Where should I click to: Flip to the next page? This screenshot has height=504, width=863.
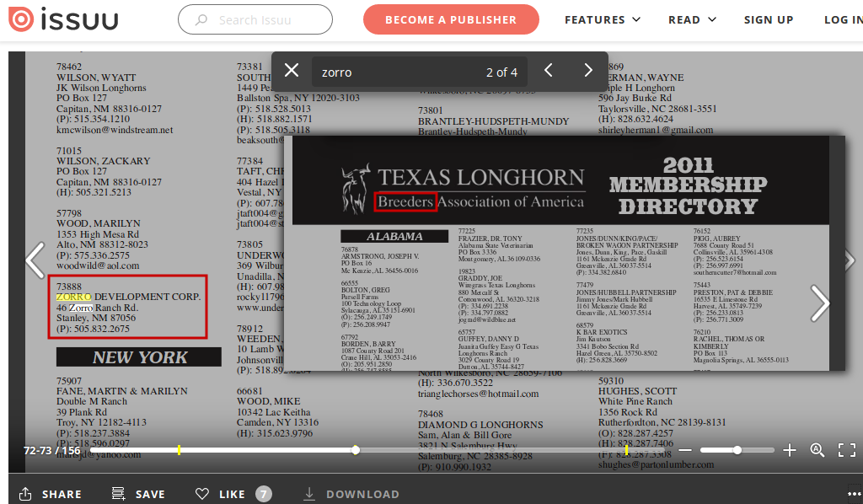819,303
